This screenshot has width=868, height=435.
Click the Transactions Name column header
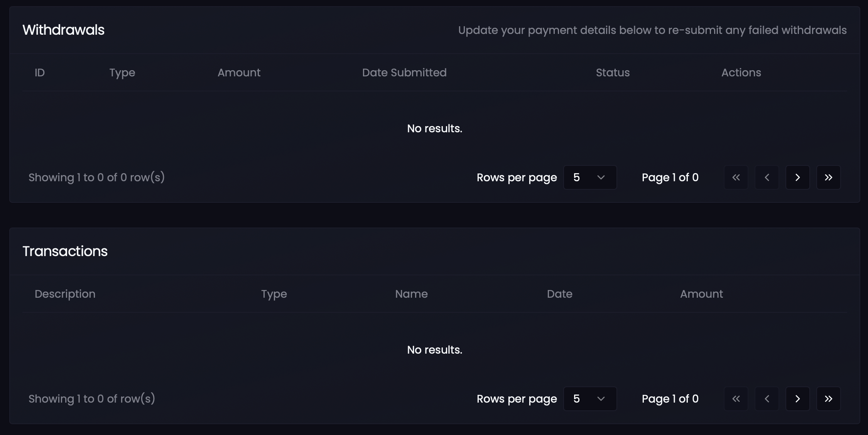411,294
